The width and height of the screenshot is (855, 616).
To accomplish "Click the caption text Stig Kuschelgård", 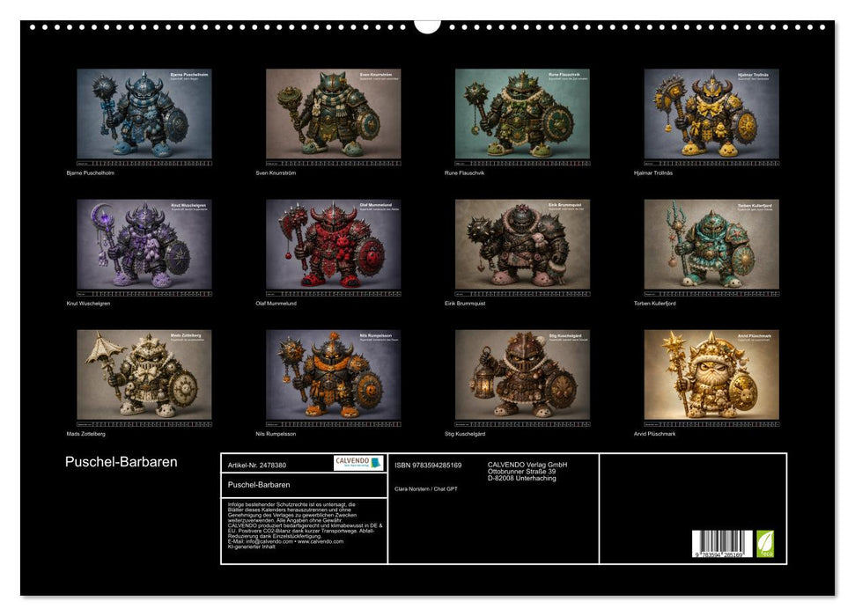I will pos(465,434).
